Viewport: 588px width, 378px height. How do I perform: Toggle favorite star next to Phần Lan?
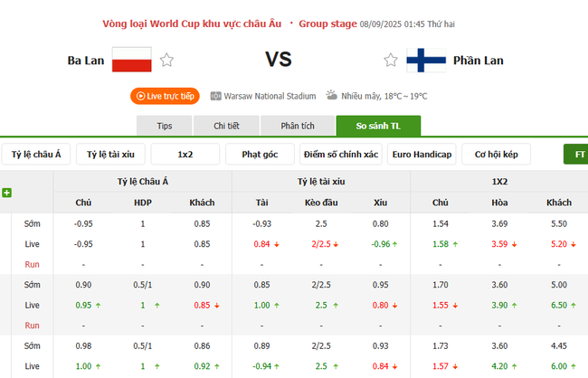[x=390, y=61]
